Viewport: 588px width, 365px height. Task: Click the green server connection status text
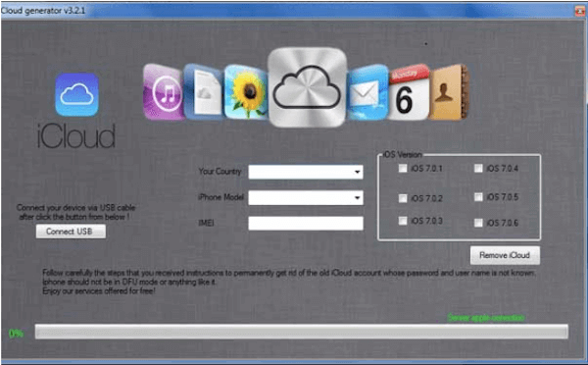coord(486,318)
